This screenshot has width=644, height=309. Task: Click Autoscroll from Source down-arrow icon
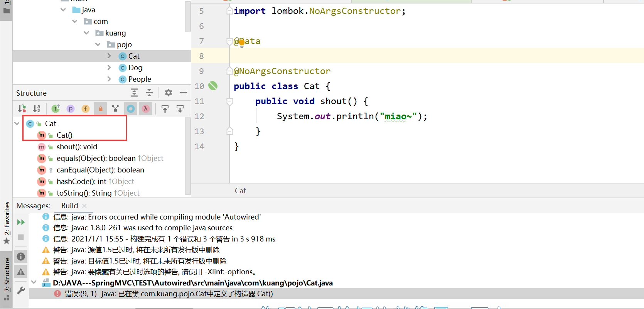[x=180, y=109]
